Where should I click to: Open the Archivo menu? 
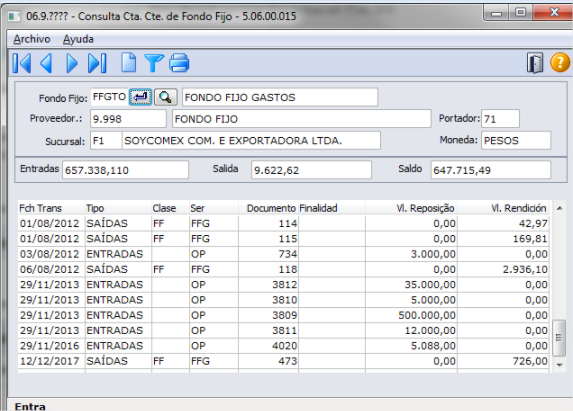pos(32,39)
